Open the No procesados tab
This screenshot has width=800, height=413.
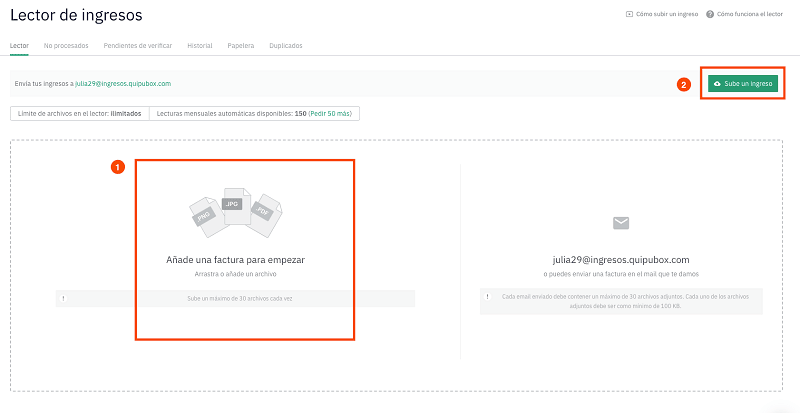coord(66,45)
